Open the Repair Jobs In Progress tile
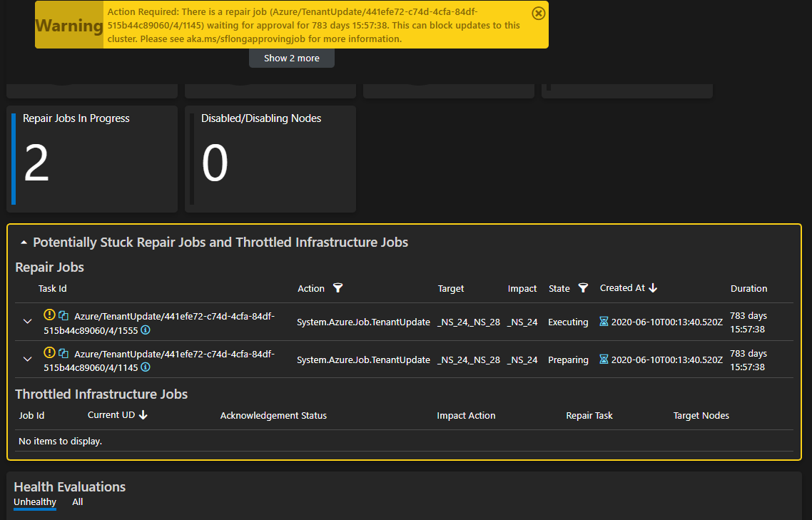The width and height of the screenshot is (812, 520). pos(92,159)
